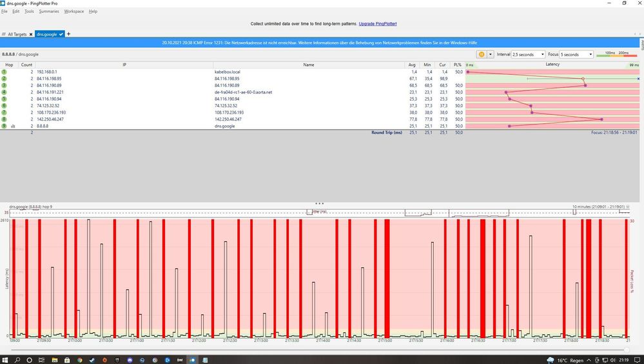
Task: Click the hop 5 green circle icon
Action: (x=4, y=99)
